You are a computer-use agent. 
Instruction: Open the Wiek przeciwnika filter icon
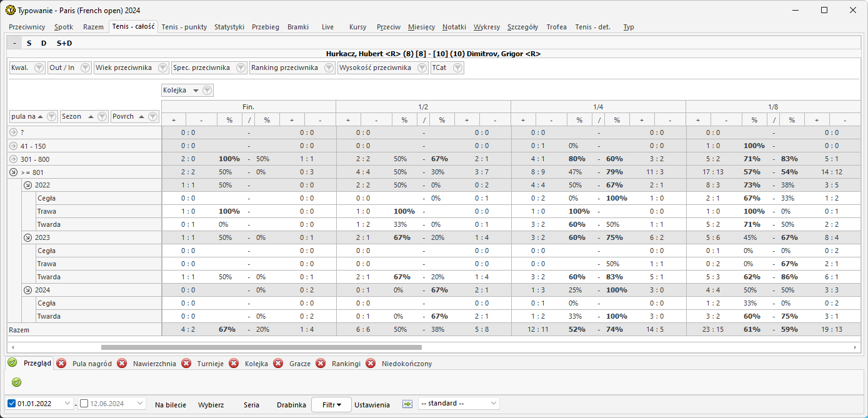pos(162,67)
